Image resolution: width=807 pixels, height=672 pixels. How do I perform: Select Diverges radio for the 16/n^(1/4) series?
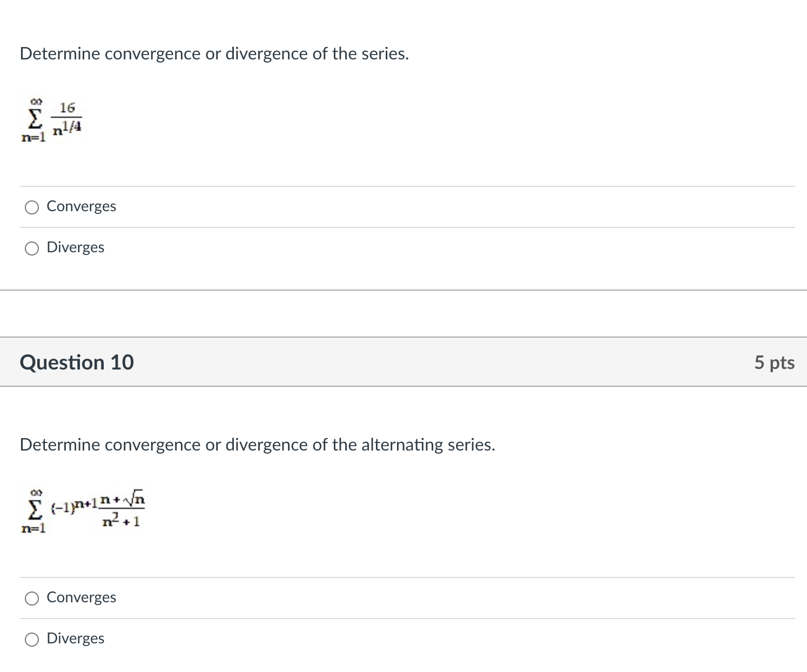point(32,248)
